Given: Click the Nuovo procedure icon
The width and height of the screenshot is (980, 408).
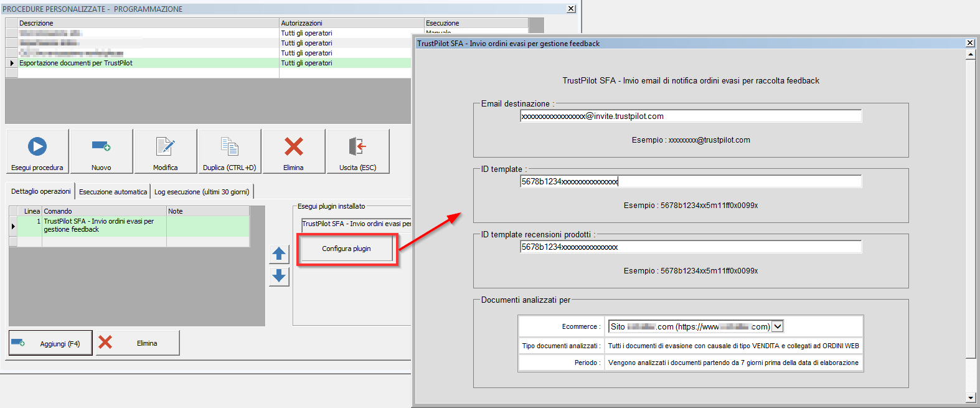Looking at the screenshot, I should click(101, 147).
